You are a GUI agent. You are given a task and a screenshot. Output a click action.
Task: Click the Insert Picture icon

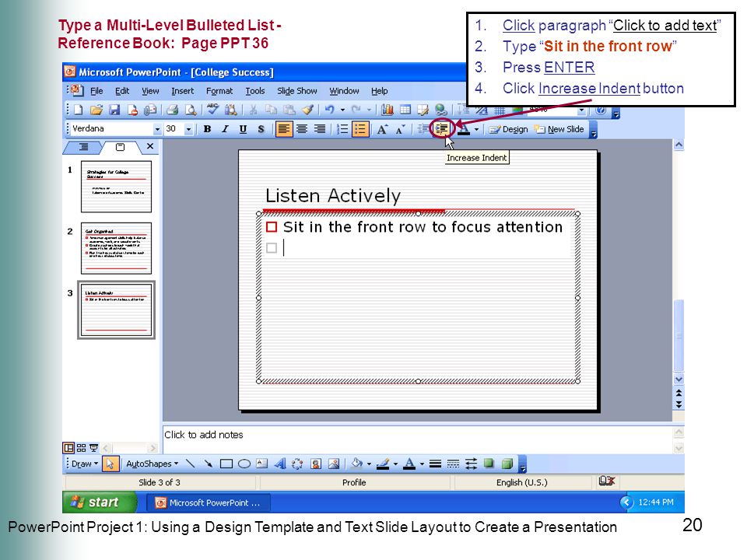click(334, 464)
